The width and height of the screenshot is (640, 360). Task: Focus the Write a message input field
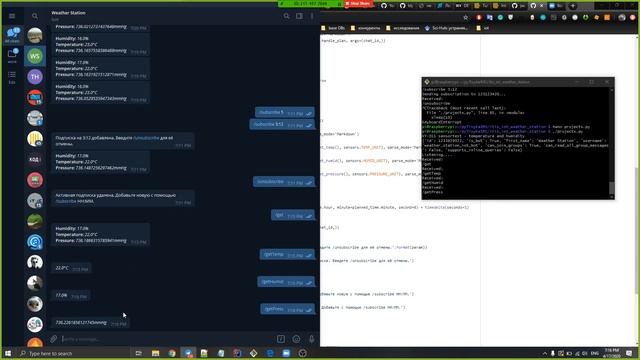click(167, 339)
